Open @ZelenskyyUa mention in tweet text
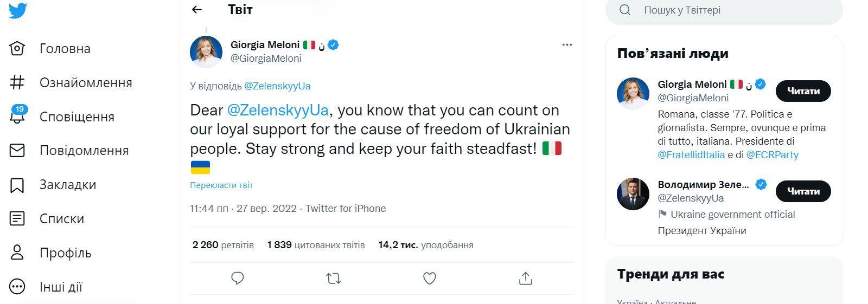868x304 pixels. pos(278,111)
